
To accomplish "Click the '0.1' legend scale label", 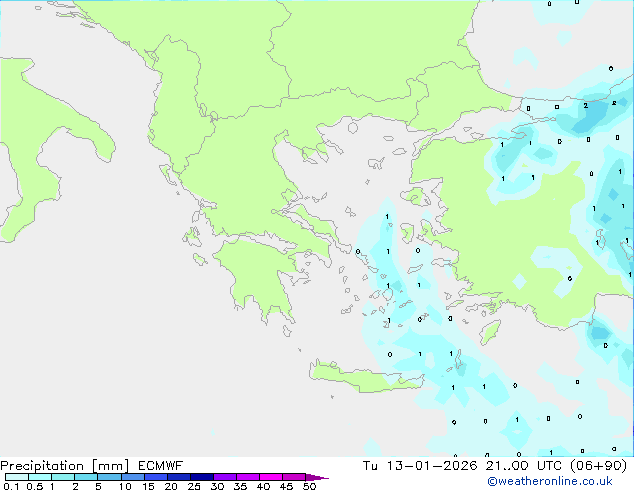I will [x=11, y=486].
